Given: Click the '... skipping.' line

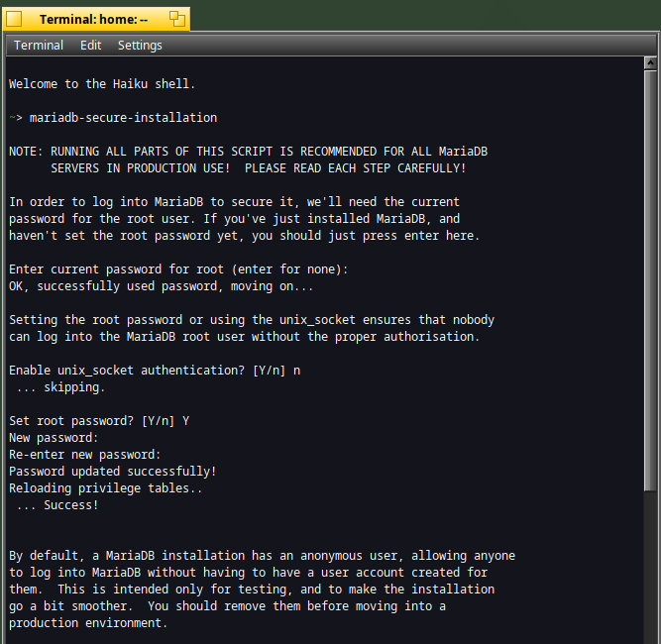Looking at the screenshot, I should point(60,387).
